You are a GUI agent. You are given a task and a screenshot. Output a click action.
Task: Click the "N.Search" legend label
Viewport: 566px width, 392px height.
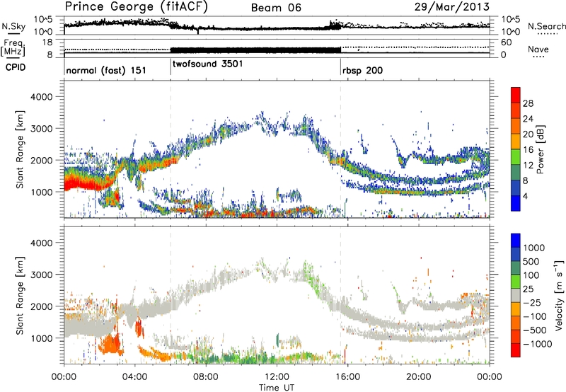click(x=546, y=26)
